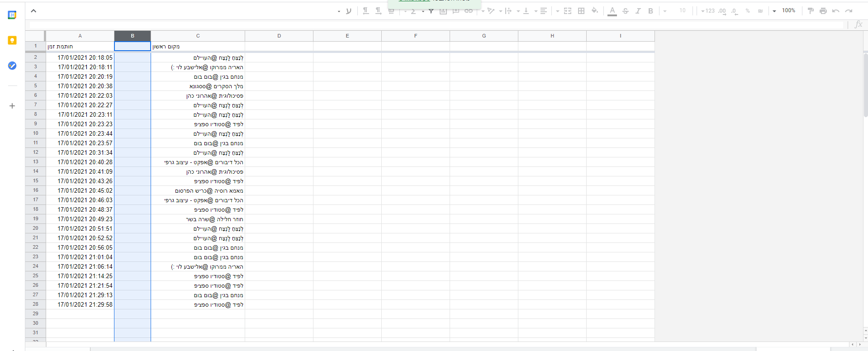Open Google Calendar in the side panel
Screen dimensions: 868x351
(12, 15)
